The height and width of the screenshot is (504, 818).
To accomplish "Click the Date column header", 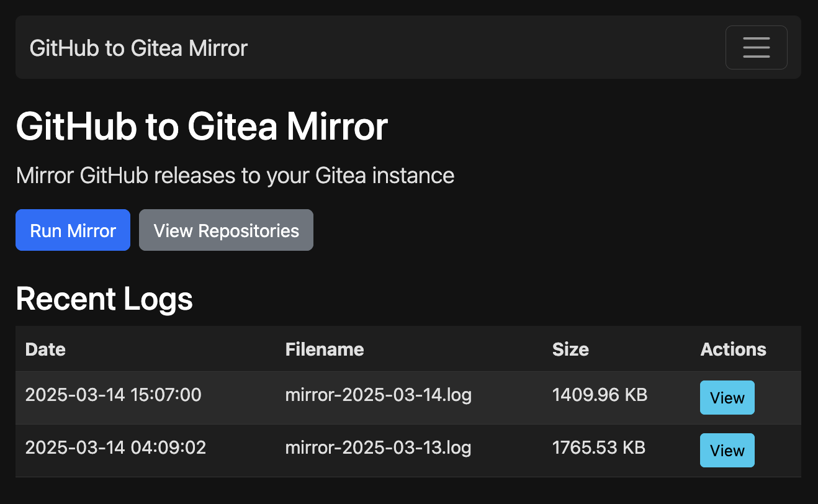I will pyautogui.click(x=45, y=349).
